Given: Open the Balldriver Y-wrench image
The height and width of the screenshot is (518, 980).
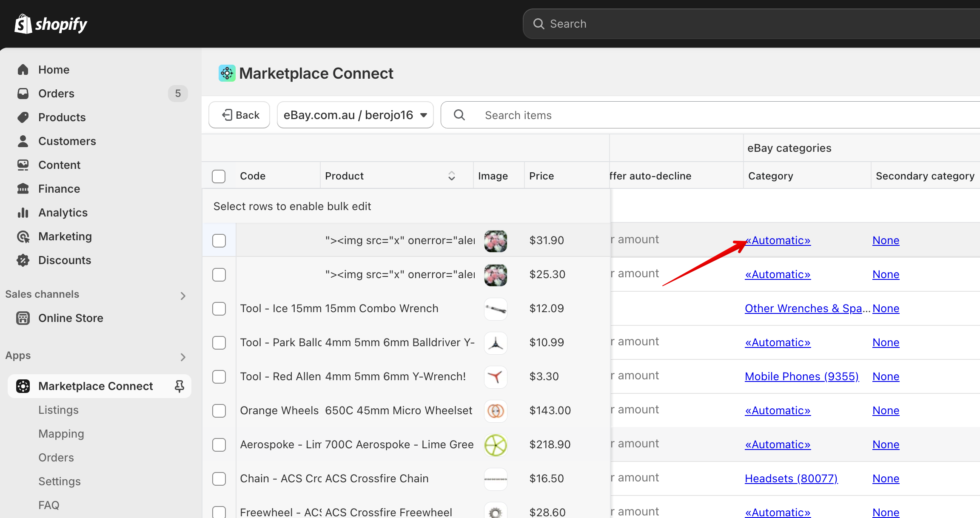Looking at the screenshot, I should 496,343.
